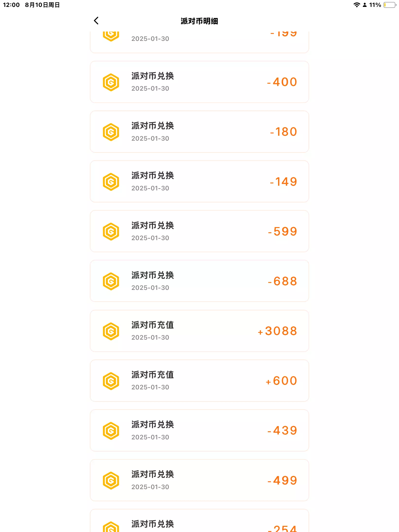The height and width of the screenshot is (532, 399).
Task: Click the coin icon beside the -499 entry
Action: (x=111, y=481)
